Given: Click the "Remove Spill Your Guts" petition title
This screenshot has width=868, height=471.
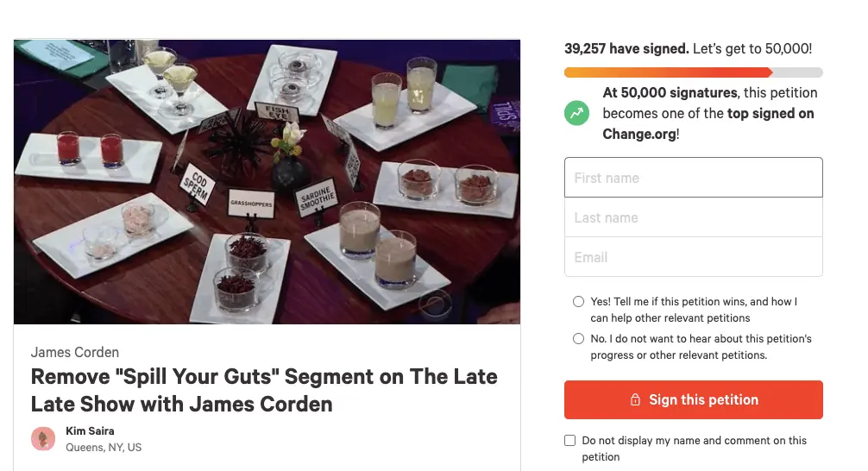Looking at the screenshot, I should click(x=264, y=390).
